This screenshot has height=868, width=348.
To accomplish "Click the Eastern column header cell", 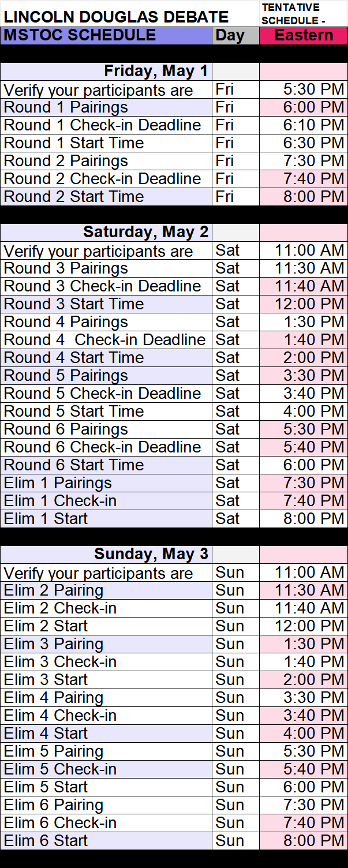I will [x=304, y=35].
